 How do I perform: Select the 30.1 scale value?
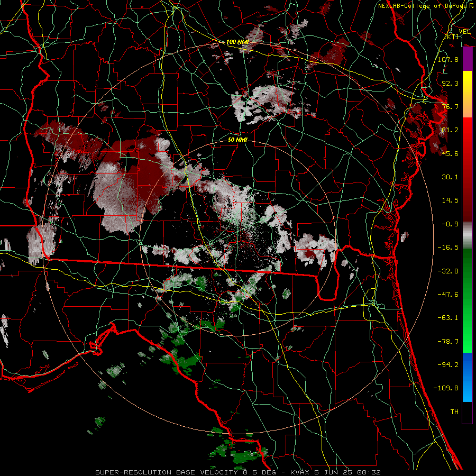tap(450, 177)
